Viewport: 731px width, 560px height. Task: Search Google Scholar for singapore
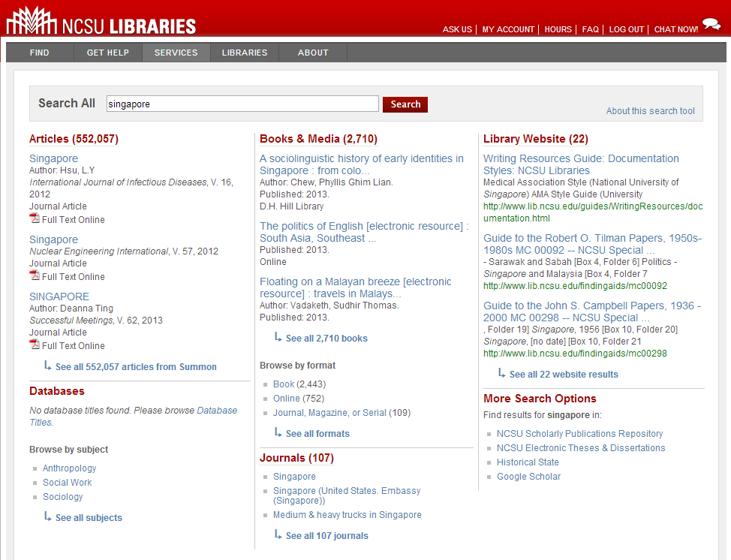(x=528, y=477)
